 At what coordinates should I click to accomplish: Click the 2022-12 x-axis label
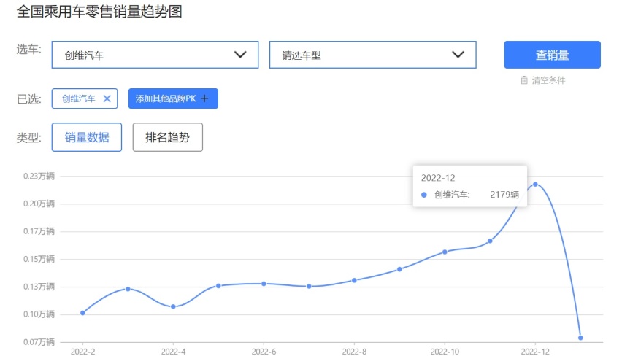click(535, 352)
